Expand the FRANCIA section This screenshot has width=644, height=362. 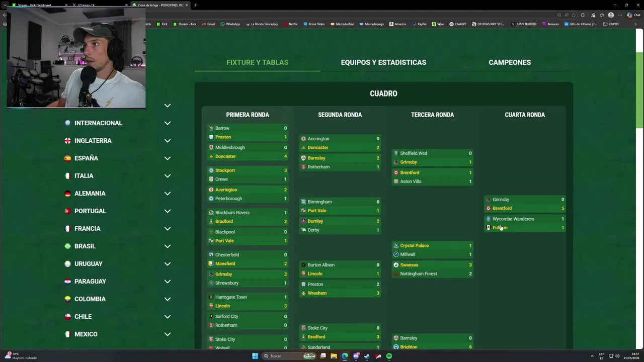tap(118, 228)
